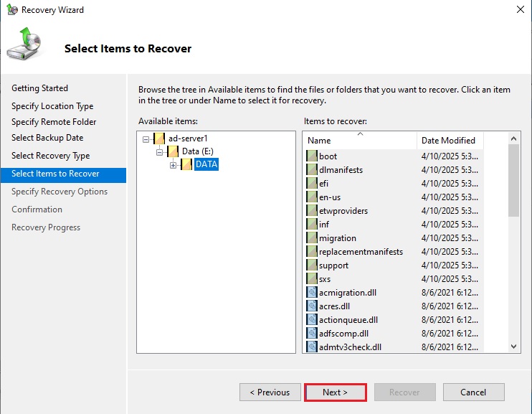Click the scroll down arrow in items list

tap(513, 347)
